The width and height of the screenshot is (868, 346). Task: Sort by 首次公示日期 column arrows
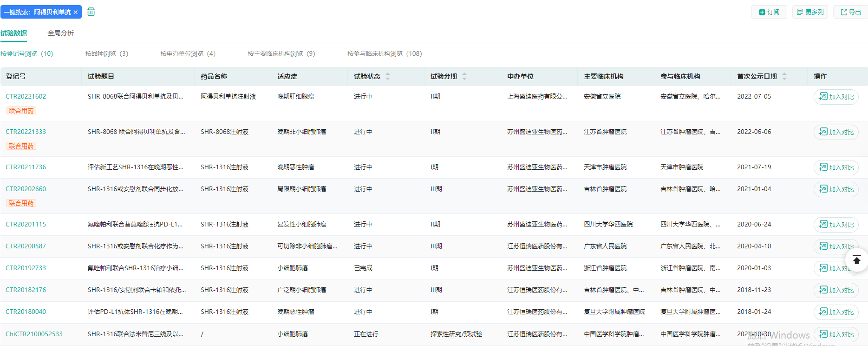[x=784, y=76]
